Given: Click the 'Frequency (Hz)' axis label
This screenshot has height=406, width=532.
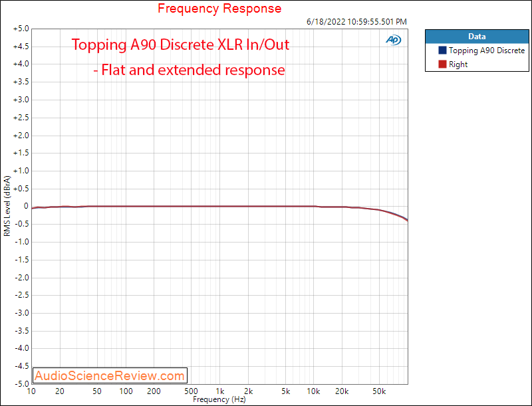Looking at the screenshot, I should click(219, 399).
